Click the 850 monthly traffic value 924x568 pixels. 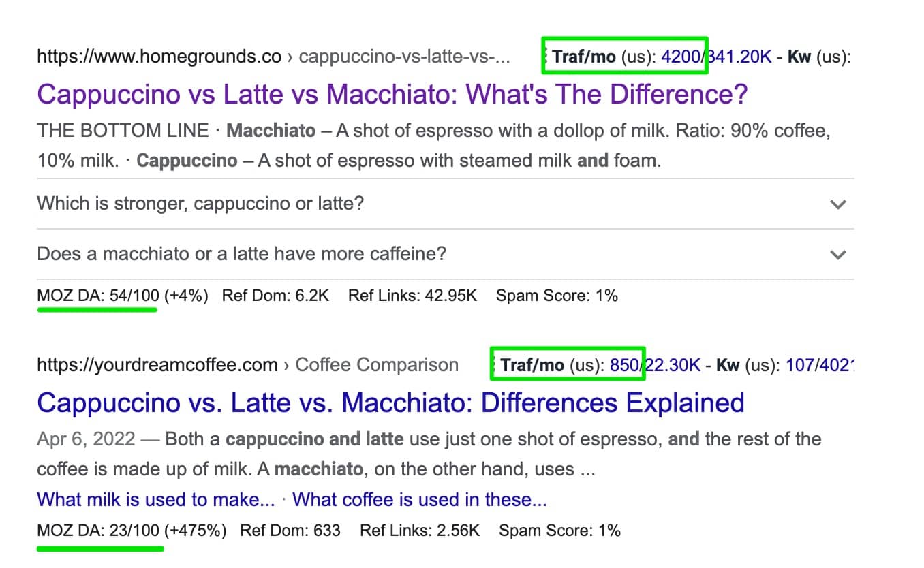[623, 365]
